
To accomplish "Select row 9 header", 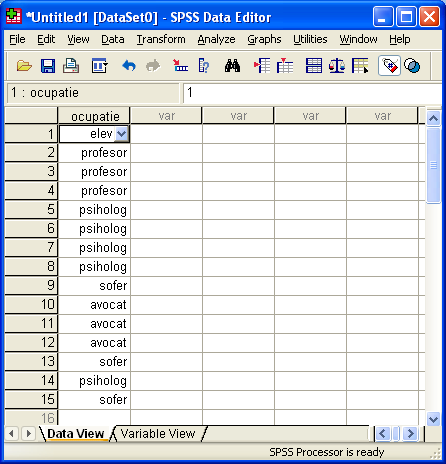I will [31, 286].
